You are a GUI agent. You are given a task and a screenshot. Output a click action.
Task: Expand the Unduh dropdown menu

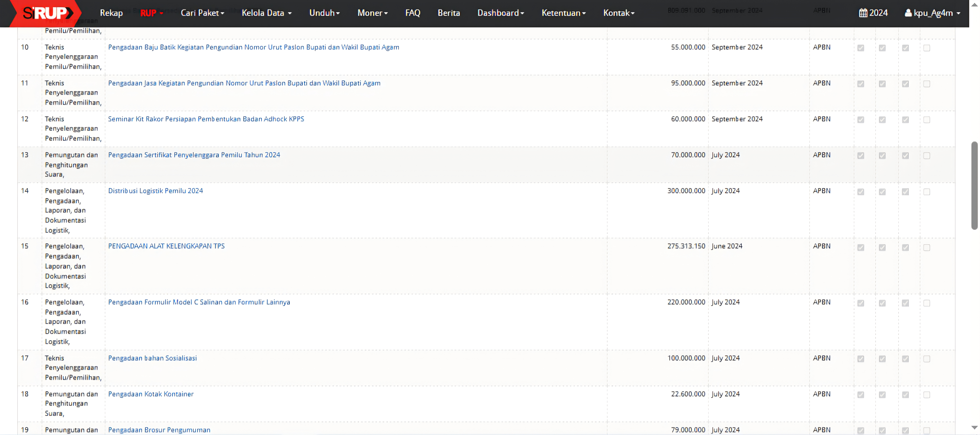tap(324, 13)
